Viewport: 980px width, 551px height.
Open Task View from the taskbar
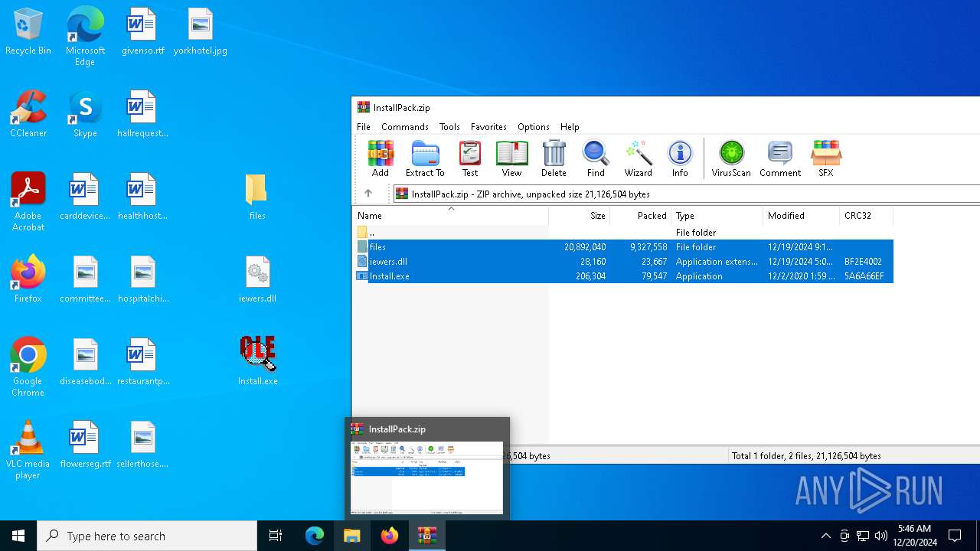(x=276, y=536)
